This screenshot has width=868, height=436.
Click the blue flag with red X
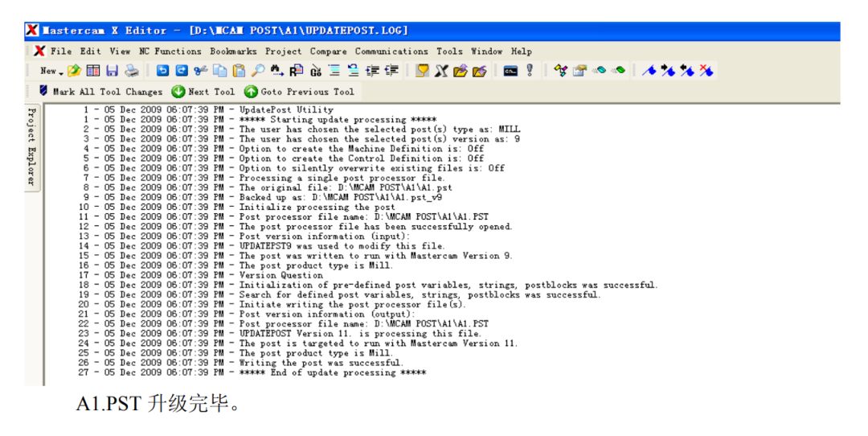[x=706, y=71]
